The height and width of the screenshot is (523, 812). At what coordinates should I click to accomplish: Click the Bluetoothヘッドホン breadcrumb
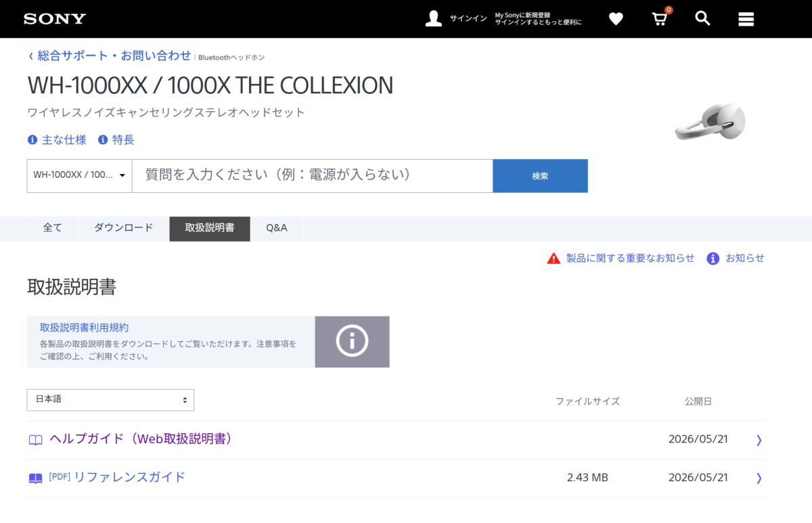(x=231, y=58)
